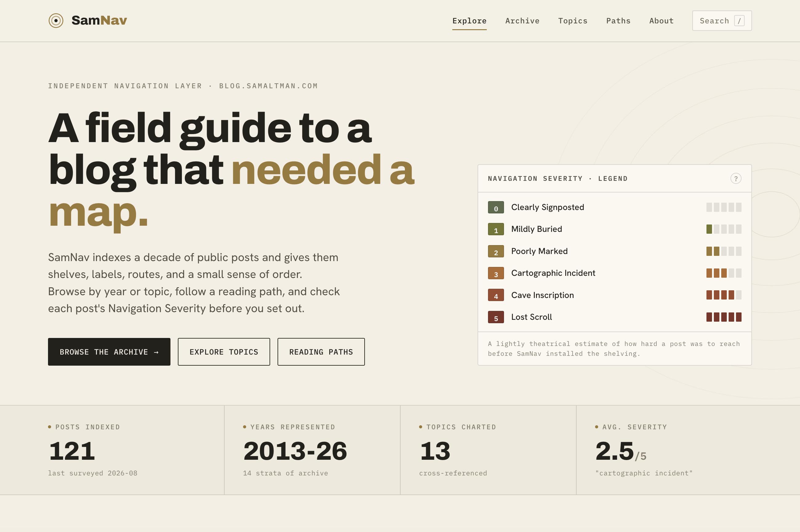This screenshot has width=800, height=532.
Task: Focus the Search field in the header
Action: pyautogui.click(x=722, y=21)
